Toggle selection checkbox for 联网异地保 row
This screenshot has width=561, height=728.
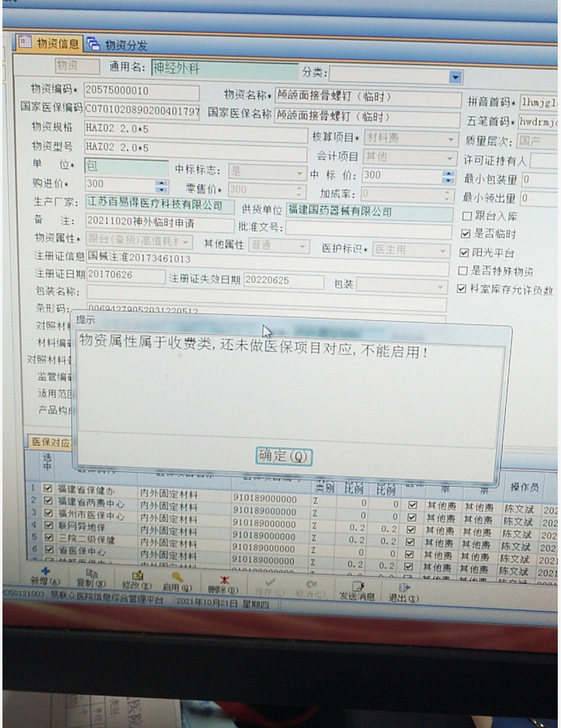coord(48,525)
